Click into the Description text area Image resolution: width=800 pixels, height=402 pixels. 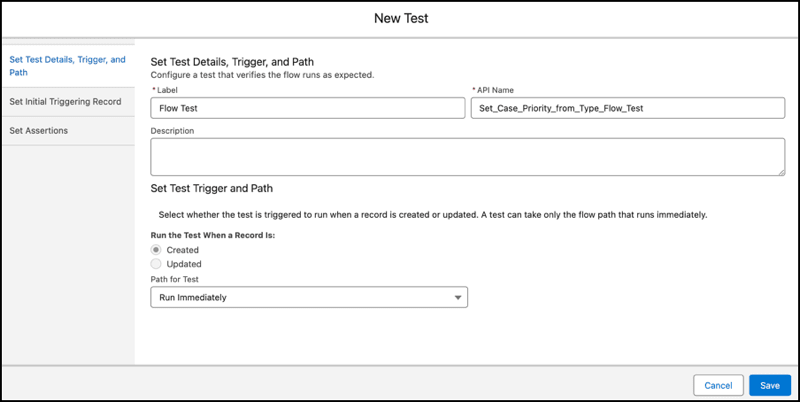point(467,157)
